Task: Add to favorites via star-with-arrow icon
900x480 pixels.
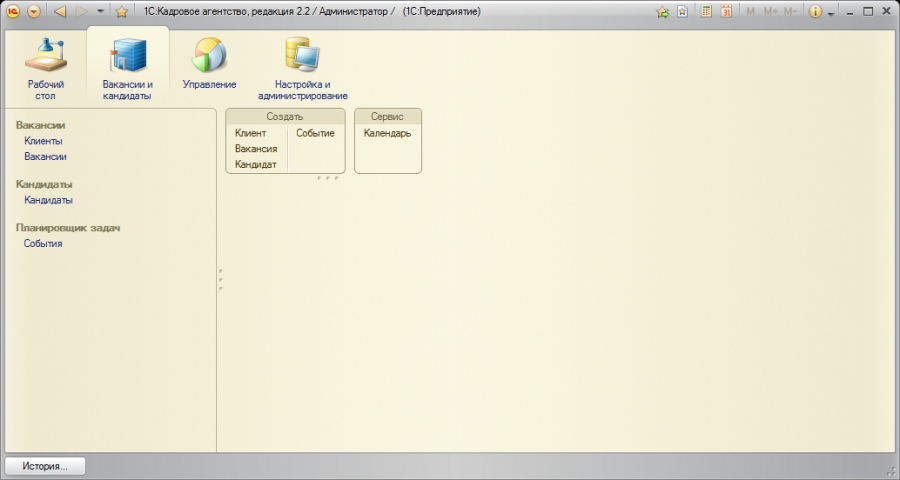Action: point(662,11)
